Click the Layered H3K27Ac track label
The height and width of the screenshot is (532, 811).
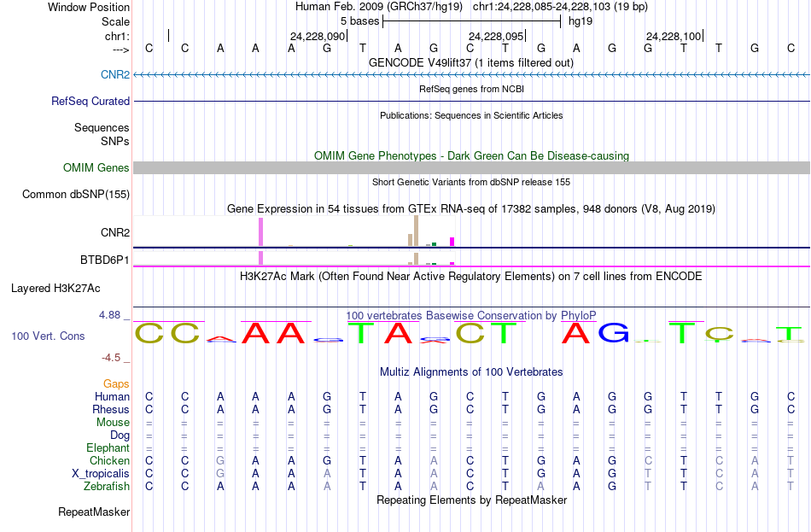[x=55, y=289]
